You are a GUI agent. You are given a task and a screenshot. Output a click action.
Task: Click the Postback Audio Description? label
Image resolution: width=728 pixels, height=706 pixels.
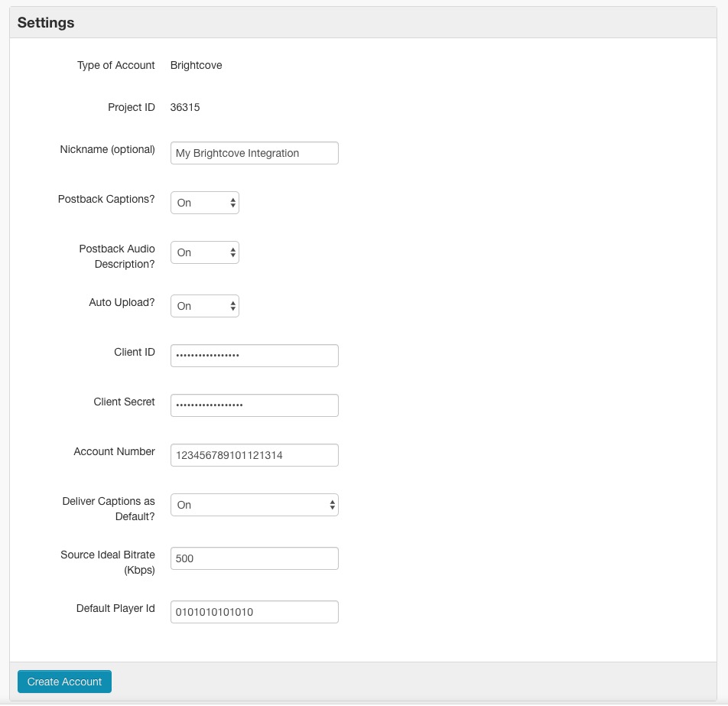coord(117,256)
